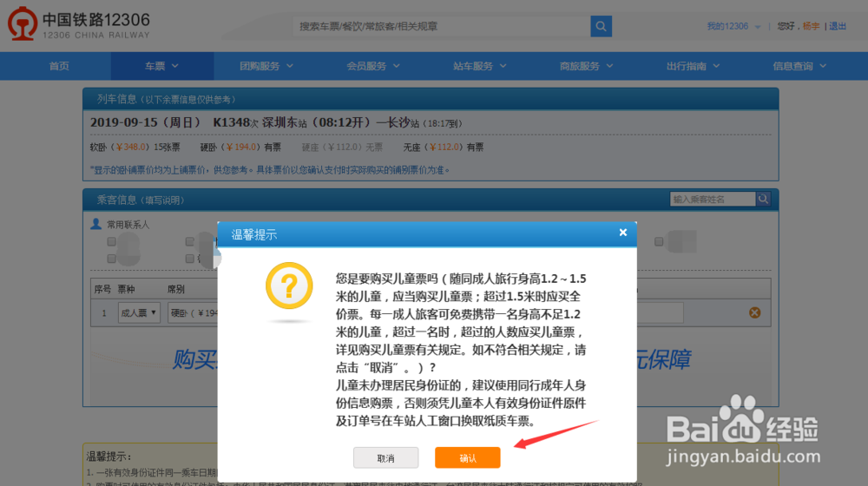Open the 团购服务 group purchase menu

[x=266, y=66]
